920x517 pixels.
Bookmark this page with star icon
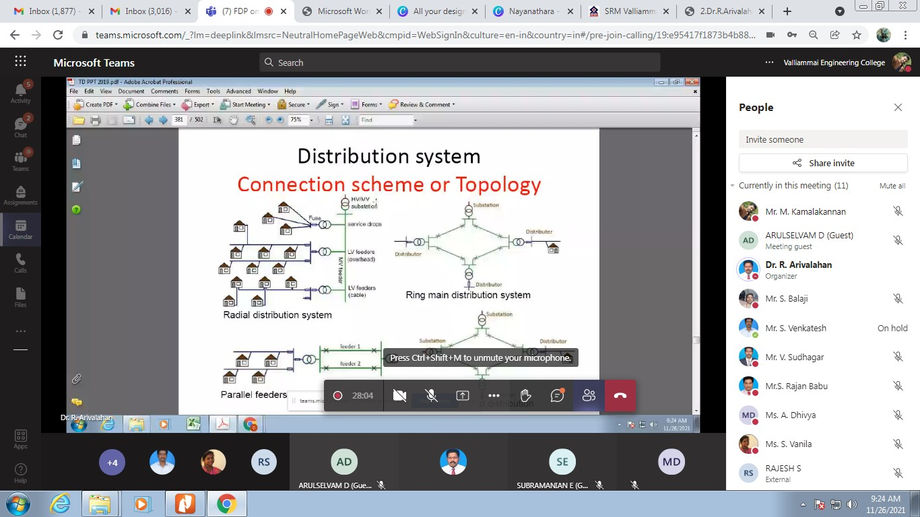pyautogui.click(x=857, y=35)
